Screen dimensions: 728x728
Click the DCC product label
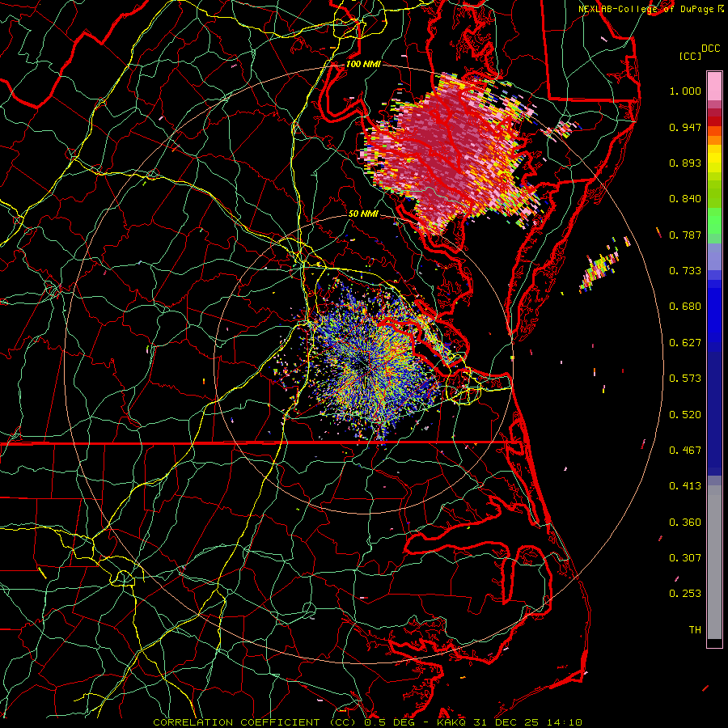[710, 49]
